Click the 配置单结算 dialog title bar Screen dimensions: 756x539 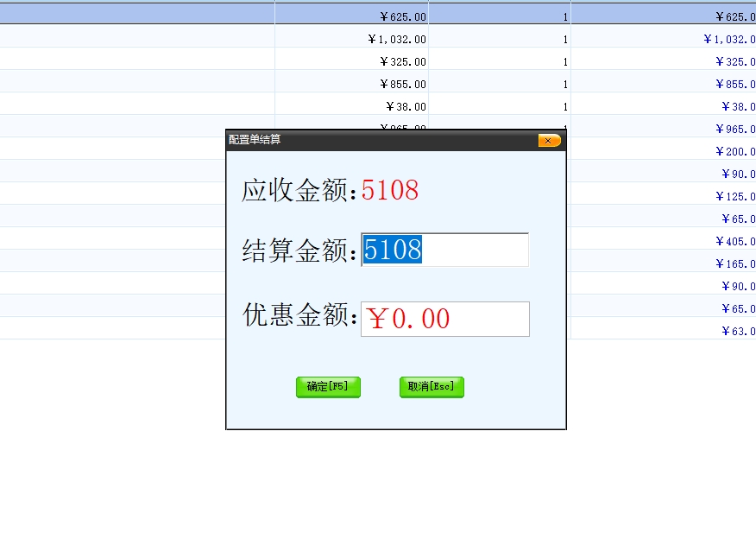point(380,140)
